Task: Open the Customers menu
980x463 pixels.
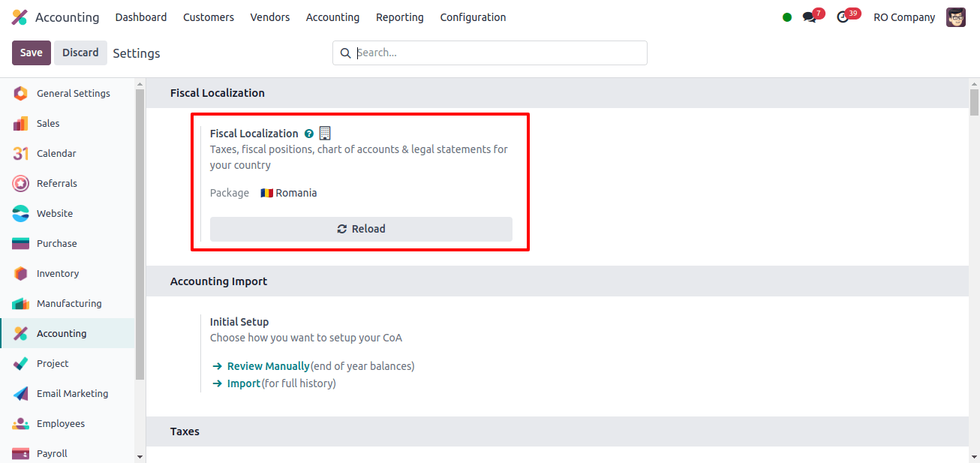Action: (x=209, y=17)
